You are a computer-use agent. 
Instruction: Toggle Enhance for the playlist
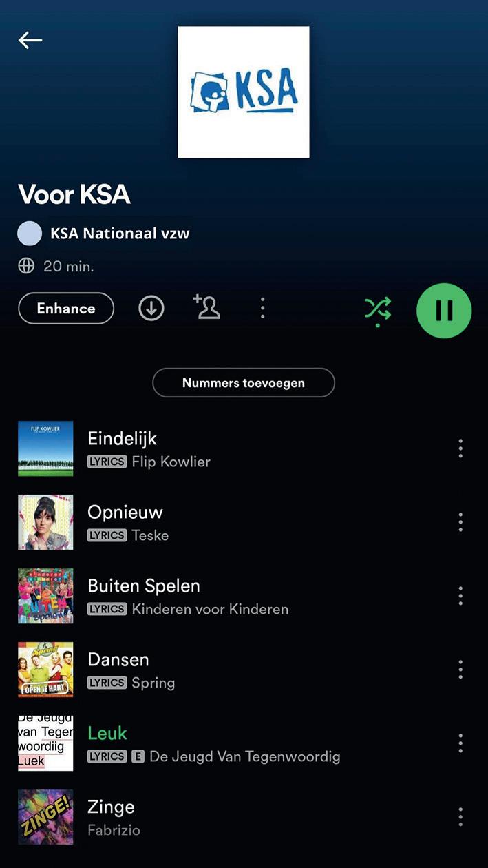[x=66, y=309]
